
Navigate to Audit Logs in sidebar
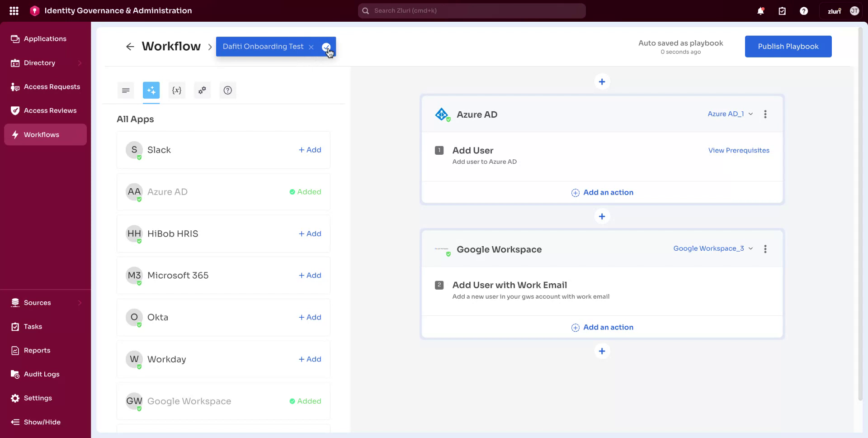41,374
